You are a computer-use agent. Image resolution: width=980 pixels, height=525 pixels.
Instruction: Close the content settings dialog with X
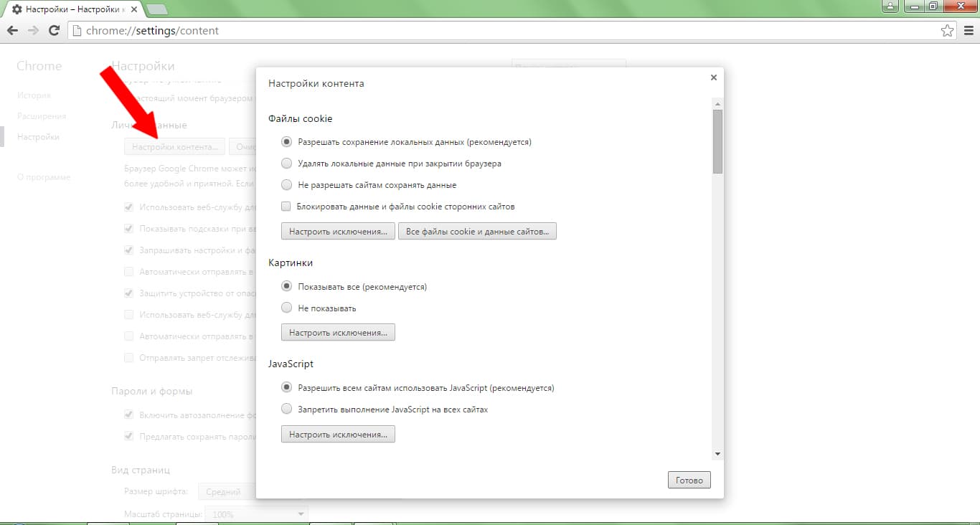click(x=713, y=77)
